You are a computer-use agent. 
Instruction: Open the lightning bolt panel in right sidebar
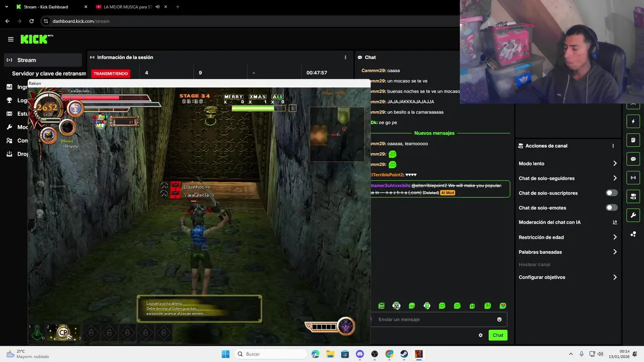pyautogui.click(x=633, y=122)
